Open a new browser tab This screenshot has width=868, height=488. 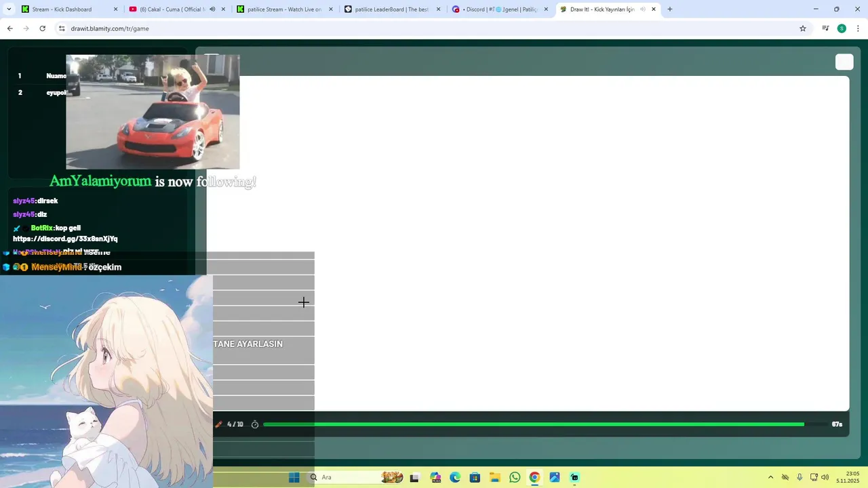pos(670,9)
